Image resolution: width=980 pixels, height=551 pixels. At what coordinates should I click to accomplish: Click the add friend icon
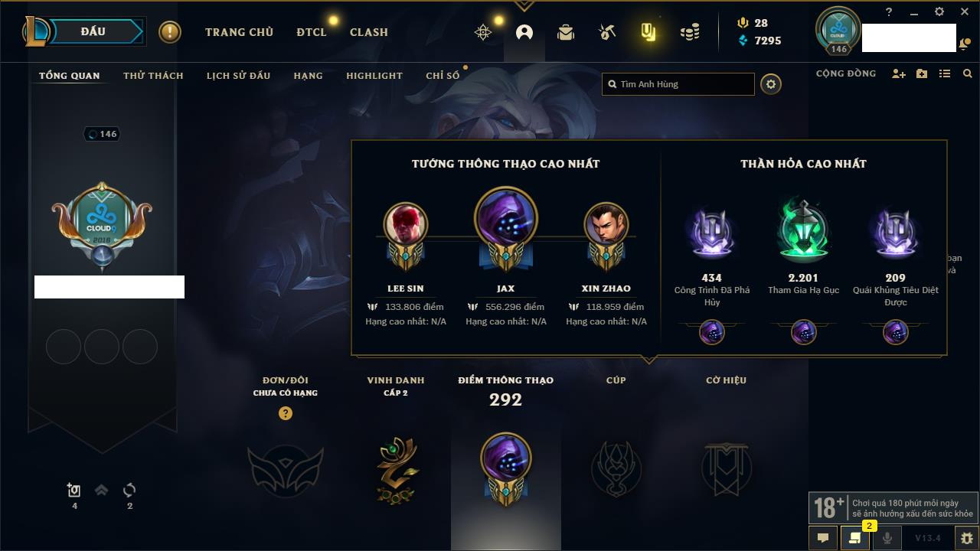[899, 73]
